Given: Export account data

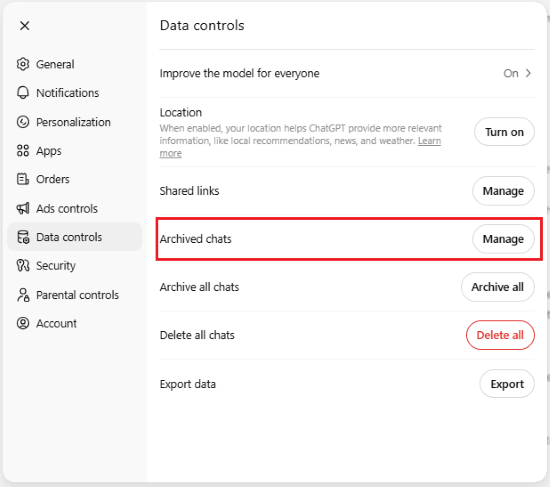Looking at the screenshot, I should [x=507, y=384].
